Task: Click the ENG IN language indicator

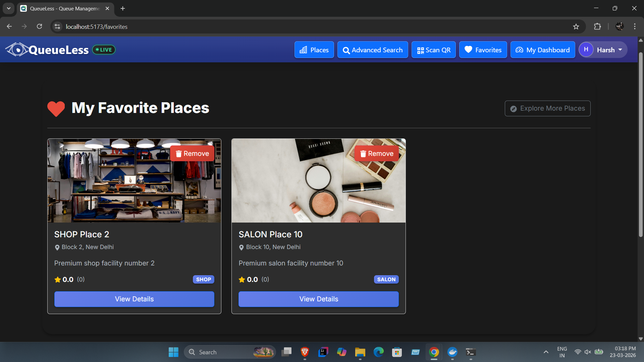Action: click(562, 352)
